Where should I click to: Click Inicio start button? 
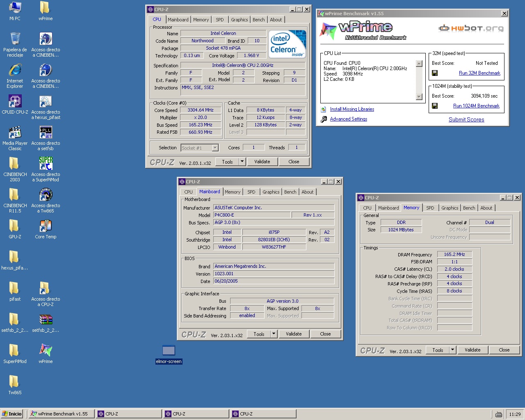point(11,414)
